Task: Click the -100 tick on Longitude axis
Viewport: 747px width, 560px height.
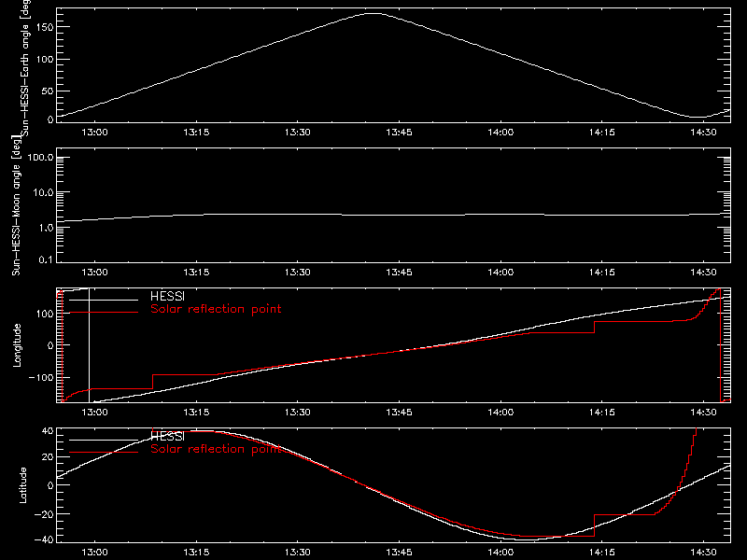Action: [40, 377]
